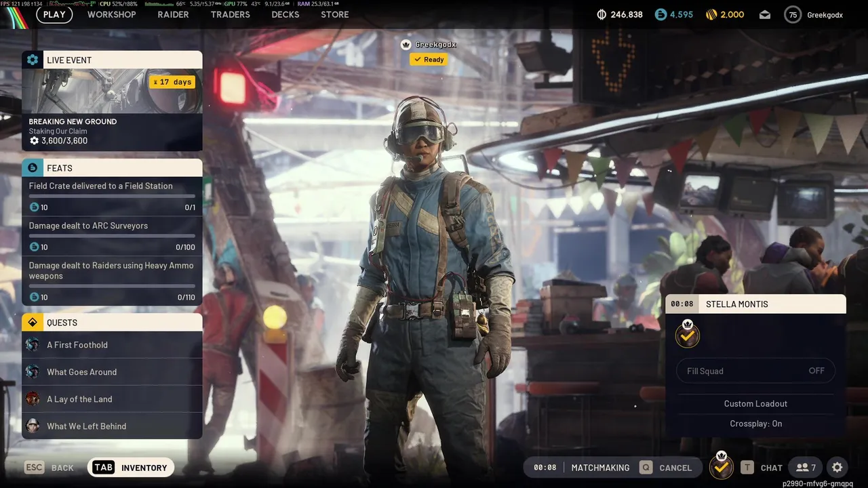Visit the STORE tab
868x488 pixels.
335,14
